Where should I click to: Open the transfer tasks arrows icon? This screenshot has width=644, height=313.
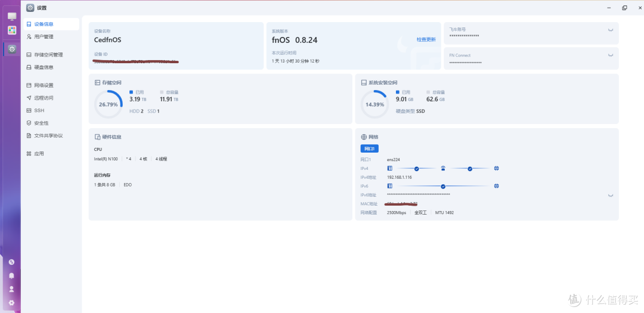click(x=11, y=262)
